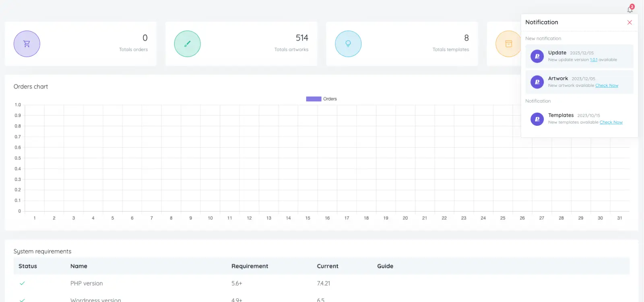This screenshot has width=644, height=302.
Task: Click the Templates notification avatar icon
Action: click(x=537, y=119)
